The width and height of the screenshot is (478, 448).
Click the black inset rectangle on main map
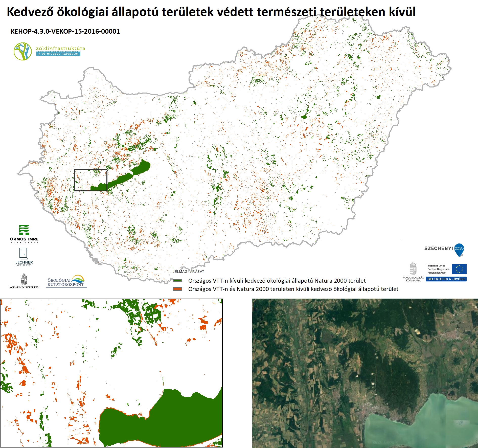pyautogui.click(x=91, y=180)
